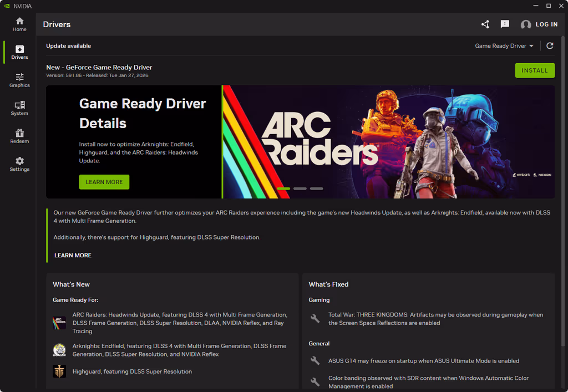
Task: Open the Settings gear in sidebar
Action: click(19, 164)
